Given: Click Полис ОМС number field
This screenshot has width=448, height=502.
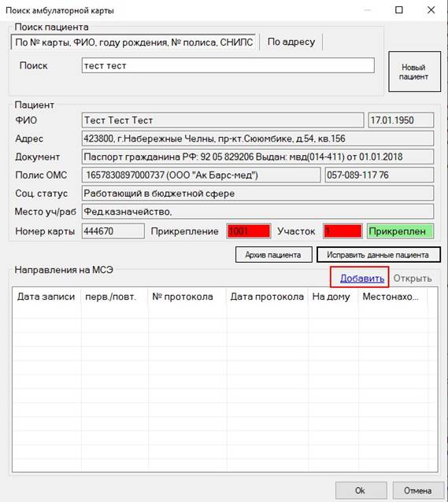Looking at the screenshot, I should click(202, 175).
